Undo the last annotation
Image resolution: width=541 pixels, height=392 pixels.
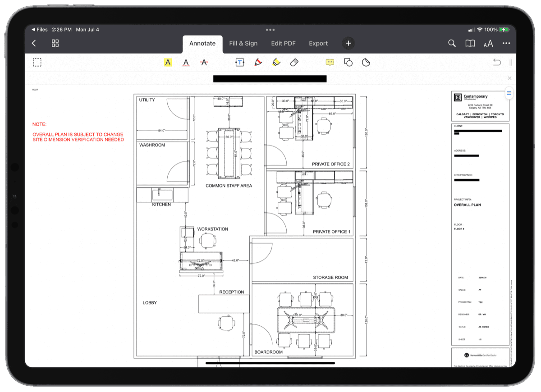tap(496, 62)
